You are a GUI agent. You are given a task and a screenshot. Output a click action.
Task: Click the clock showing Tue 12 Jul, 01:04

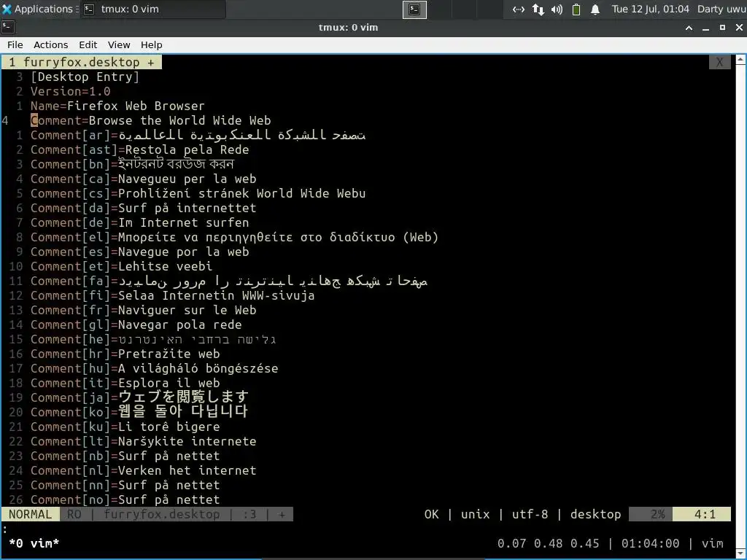click(650, 9)
